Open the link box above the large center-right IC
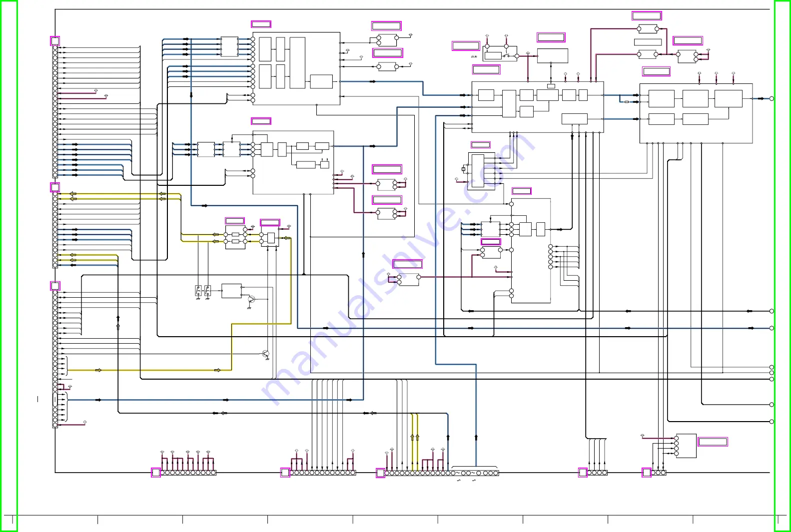Screen dimensions: 791x532 [x=486, y=69]
